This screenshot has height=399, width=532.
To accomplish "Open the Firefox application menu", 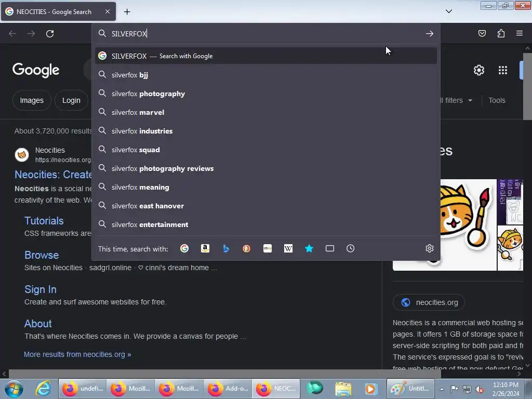I will pos(520,33).
